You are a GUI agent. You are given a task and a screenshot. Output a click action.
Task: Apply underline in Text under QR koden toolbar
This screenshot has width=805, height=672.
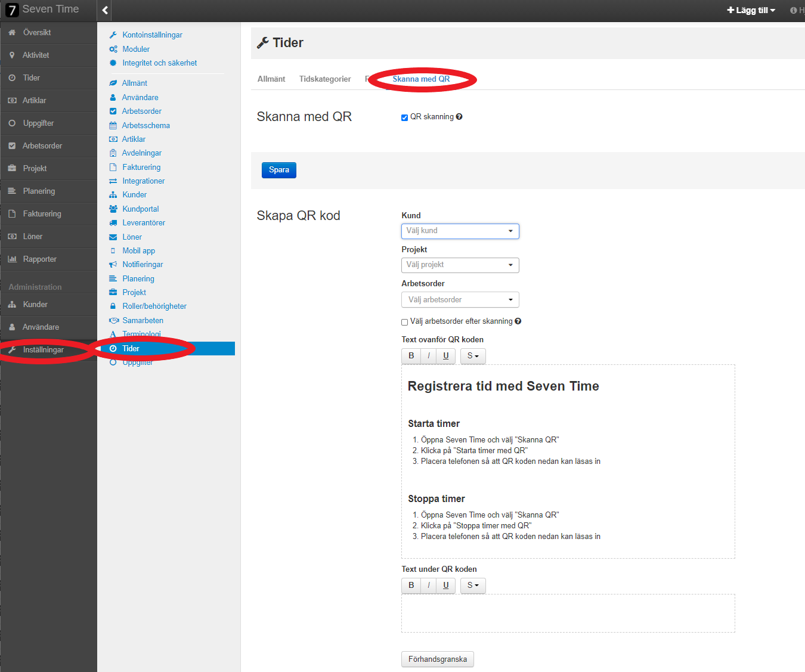[446, 586]
